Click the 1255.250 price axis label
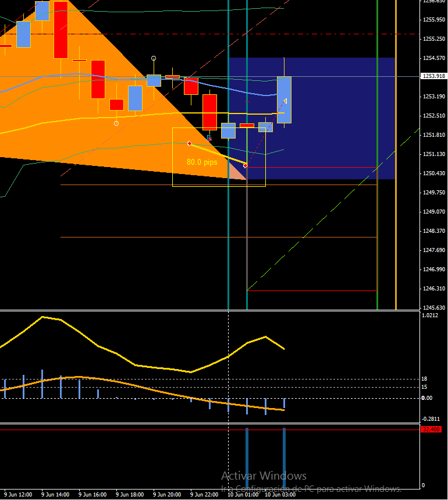This screenshot has width=448, height=500. pyautogui.click(x=434, y=39)
